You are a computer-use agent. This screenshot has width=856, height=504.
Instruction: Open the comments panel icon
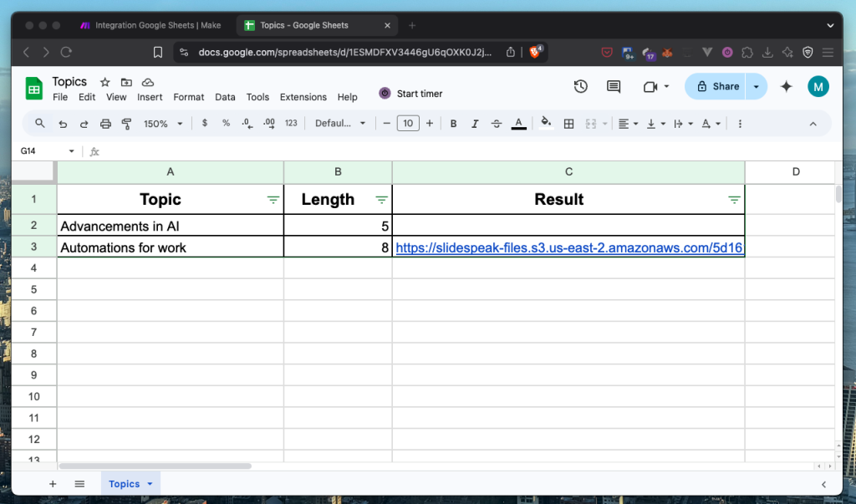[x=614, y=87]
